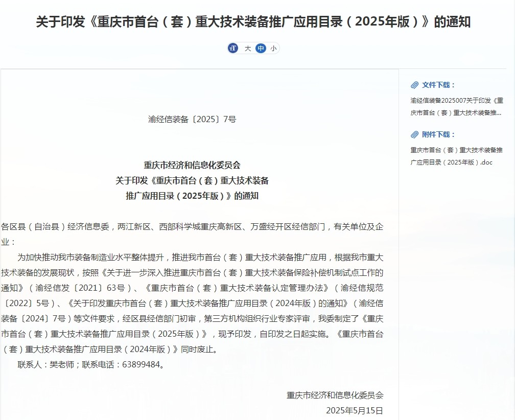Click the recipient line starting 各区县（自治县）
Screen dimensions: 515x420
coord(192,226)
